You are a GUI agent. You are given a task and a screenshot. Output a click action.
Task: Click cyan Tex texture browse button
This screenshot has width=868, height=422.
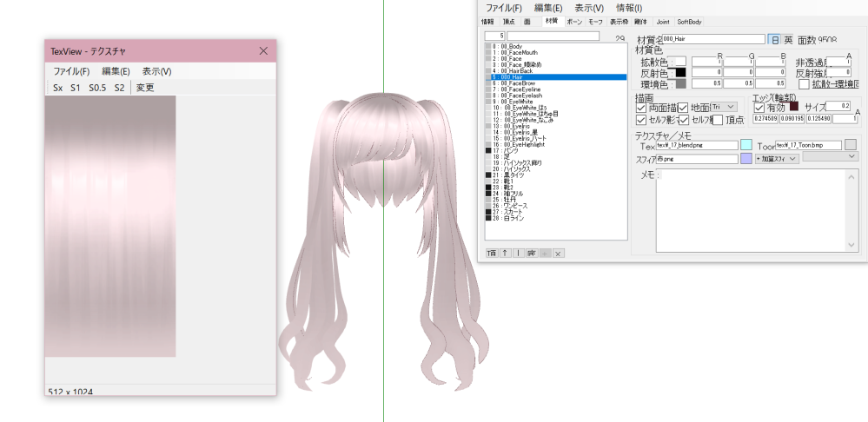(746, 145)
